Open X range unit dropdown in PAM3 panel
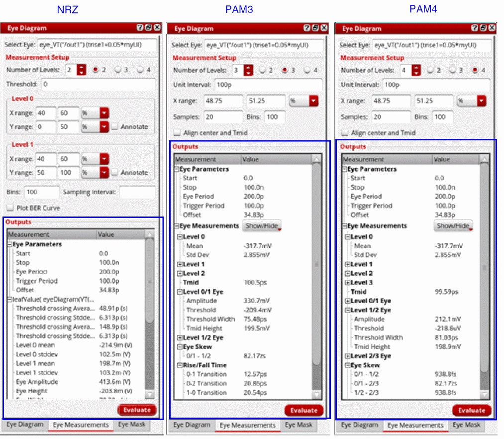This screenshot has height=439, width=504. (313, 101)
